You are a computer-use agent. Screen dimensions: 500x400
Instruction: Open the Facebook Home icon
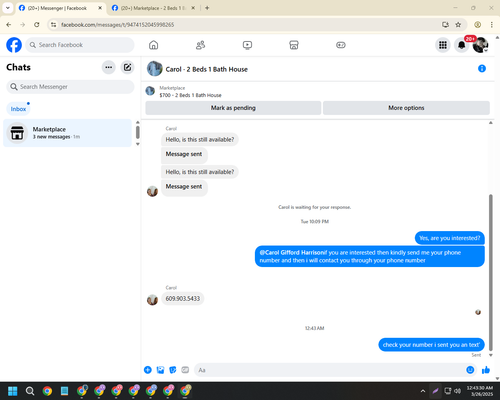pos(153,45)
